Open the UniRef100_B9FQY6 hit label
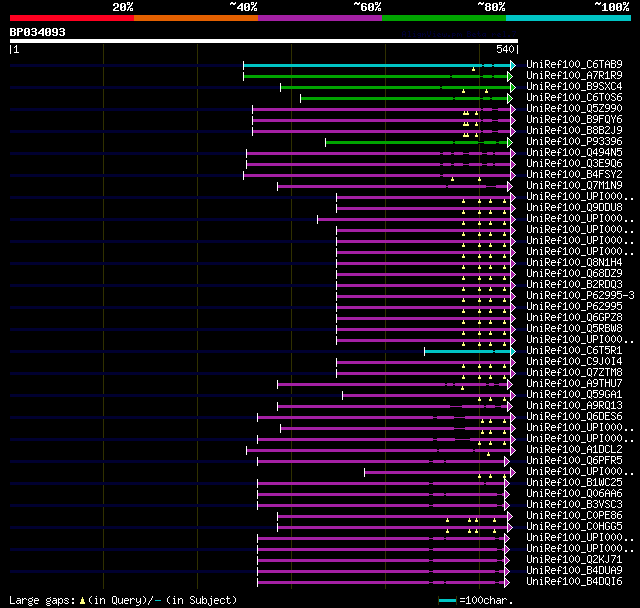 click(x=574, y=120)
